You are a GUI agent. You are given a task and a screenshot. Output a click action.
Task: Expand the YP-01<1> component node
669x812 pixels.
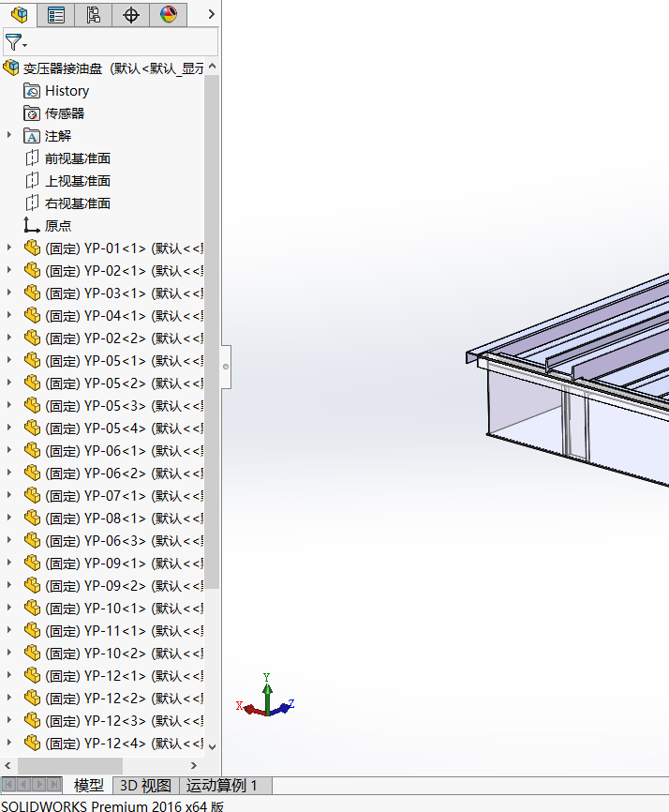[x=8, y=248]
